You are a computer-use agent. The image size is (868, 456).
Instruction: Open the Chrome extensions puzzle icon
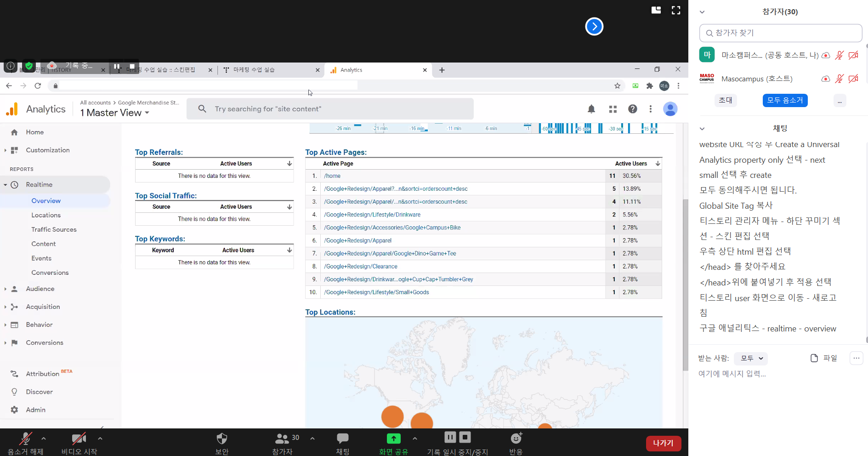coord(649,86)
